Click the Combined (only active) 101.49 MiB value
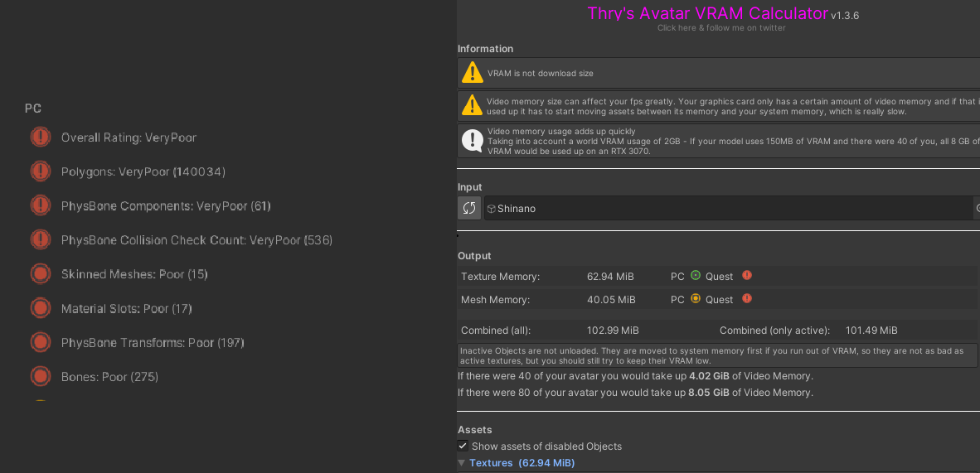 [871, 331]
